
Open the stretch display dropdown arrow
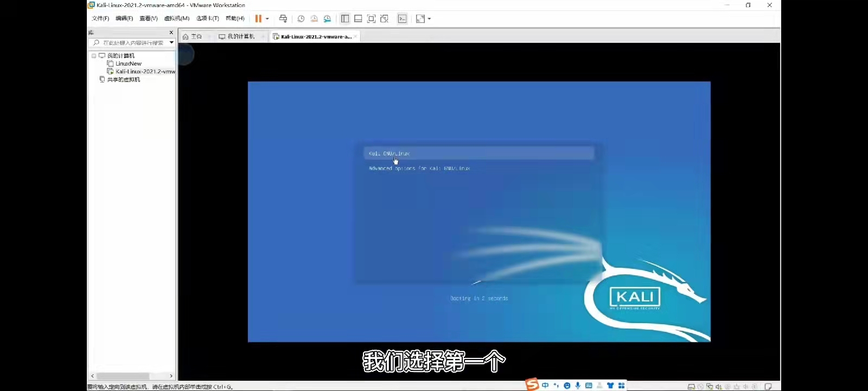point(429,18)
